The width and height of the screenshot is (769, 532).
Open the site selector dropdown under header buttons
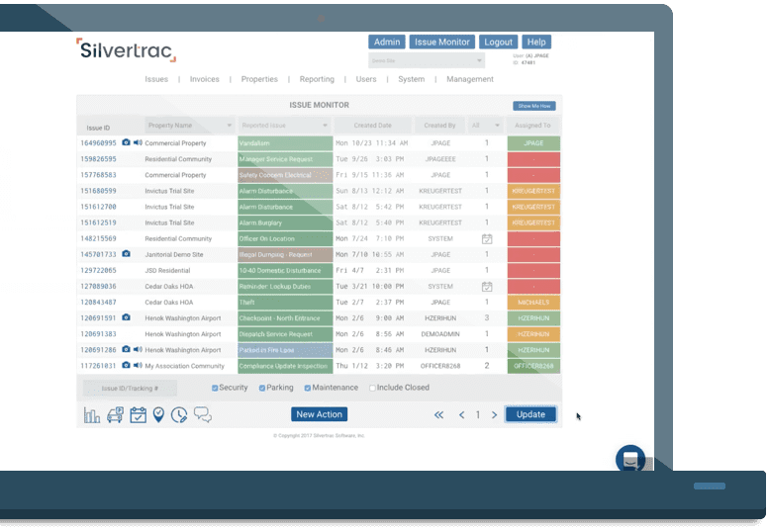(427, 60)
